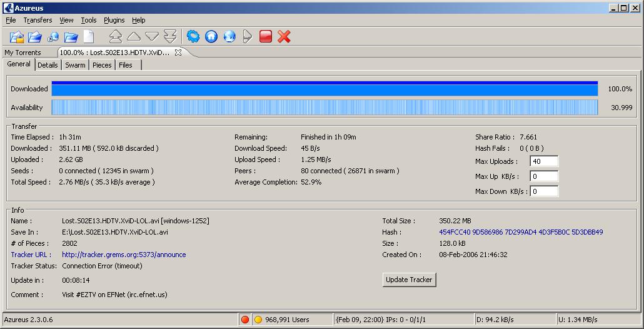Viewport: 644px width, 329px height.
Task: Click the Max Up KB/s input field
Action: [544, 176]
